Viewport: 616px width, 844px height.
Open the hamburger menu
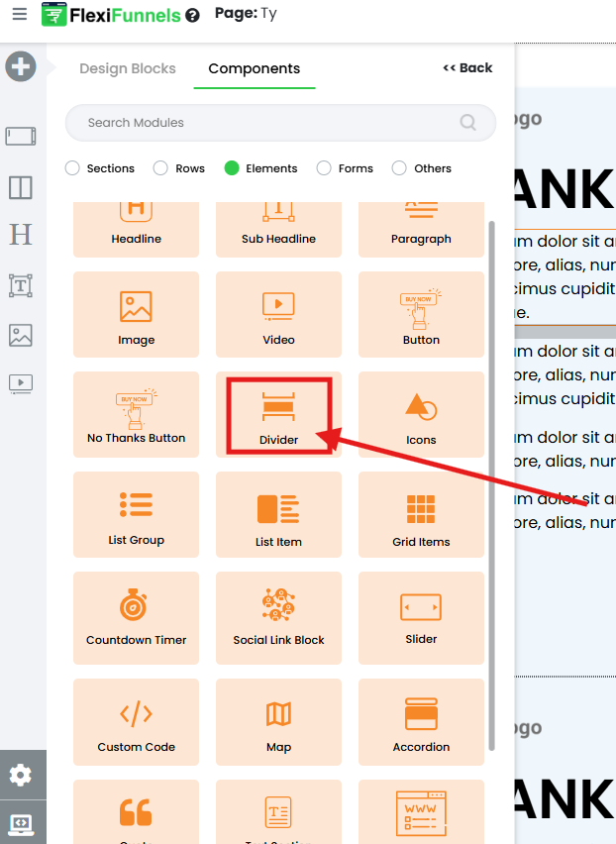click(20, 14)
